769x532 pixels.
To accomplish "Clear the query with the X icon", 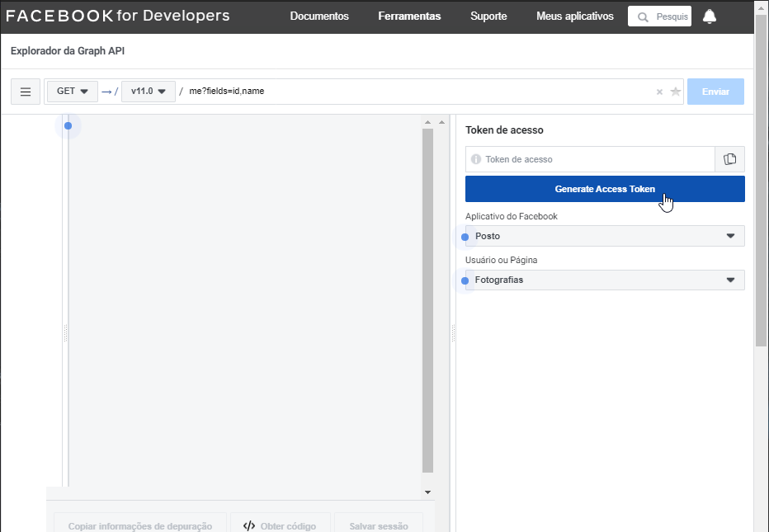I will (659, 92).
